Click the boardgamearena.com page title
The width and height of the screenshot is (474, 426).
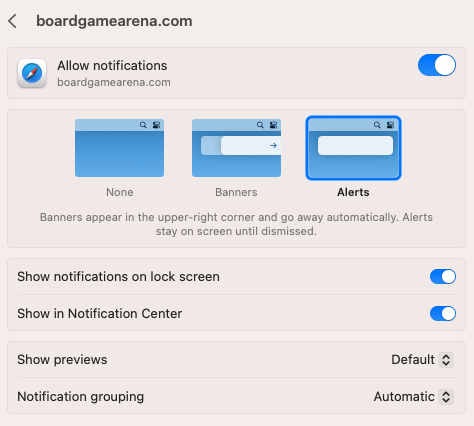[114, 21]
